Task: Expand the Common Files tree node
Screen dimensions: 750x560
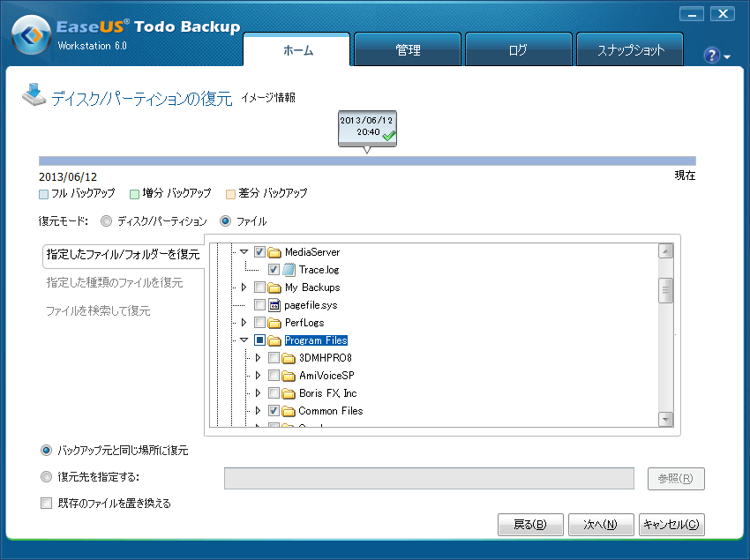Action: [258, 411]
